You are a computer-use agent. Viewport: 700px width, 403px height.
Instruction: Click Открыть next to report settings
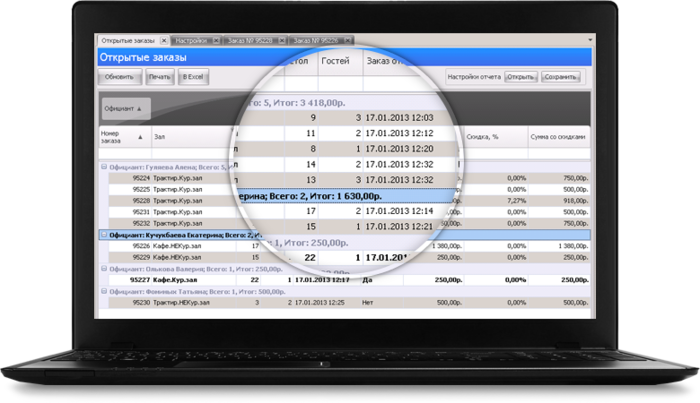pyautogui.click(x=522, y=76)
